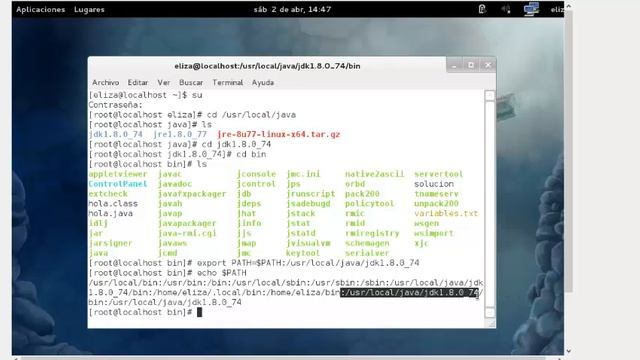
Task: Click the jconsole entry
Action: click(256, 174)
